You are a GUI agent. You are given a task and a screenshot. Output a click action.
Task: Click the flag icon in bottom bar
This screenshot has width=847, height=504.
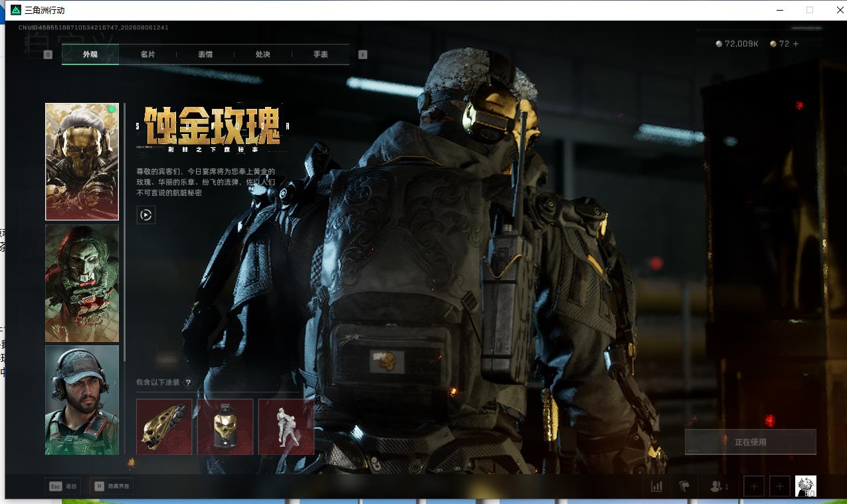pyautogui.click(x=684, y=487)
